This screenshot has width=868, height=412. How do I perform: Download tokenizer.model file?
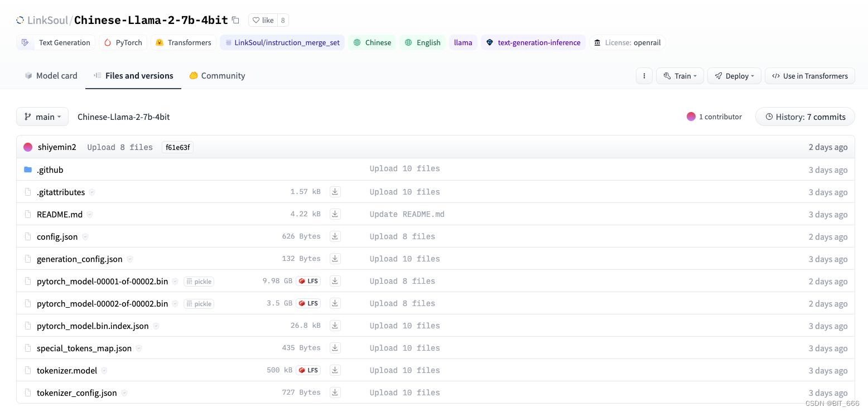pyautogui.click(x=335, y=370)
